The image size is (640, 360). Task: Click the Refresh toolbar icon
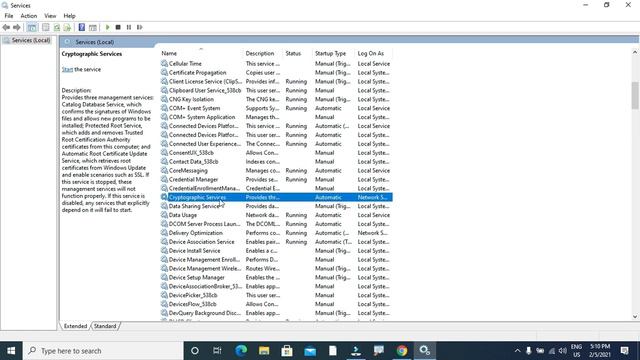point(57,27)
